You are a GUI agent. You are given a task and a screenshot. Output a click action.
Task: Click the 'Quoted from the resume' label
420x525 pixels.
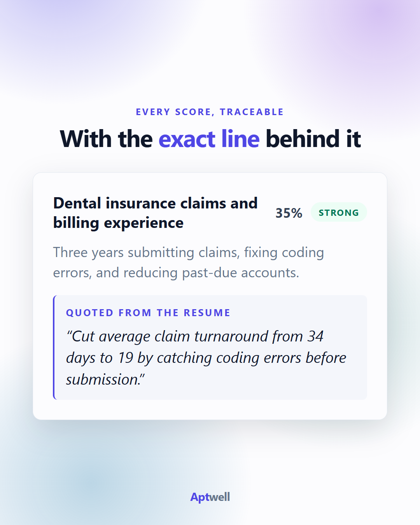click(148, 313)
